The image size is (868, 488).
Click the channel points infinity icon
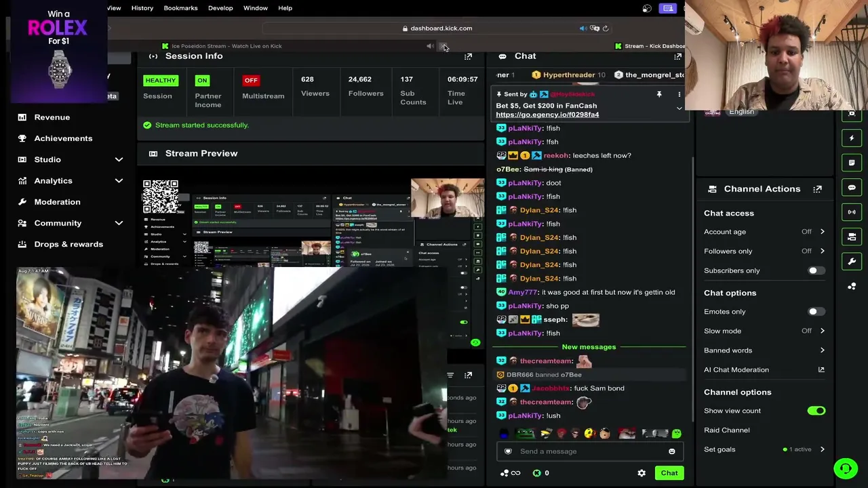click(515, 473)
